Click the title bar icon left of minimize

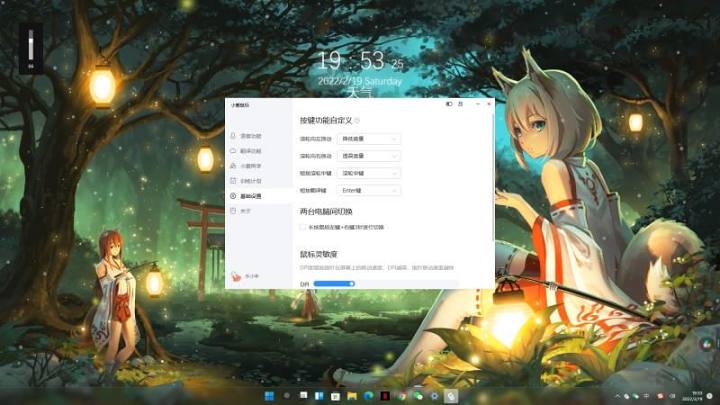click(x=461, y=104)
